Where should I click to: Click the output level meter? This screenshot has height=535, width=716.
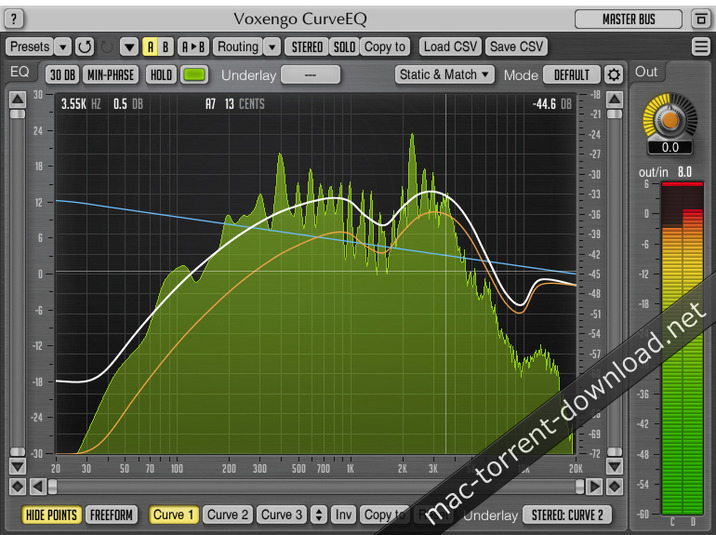tap(682, 348)
